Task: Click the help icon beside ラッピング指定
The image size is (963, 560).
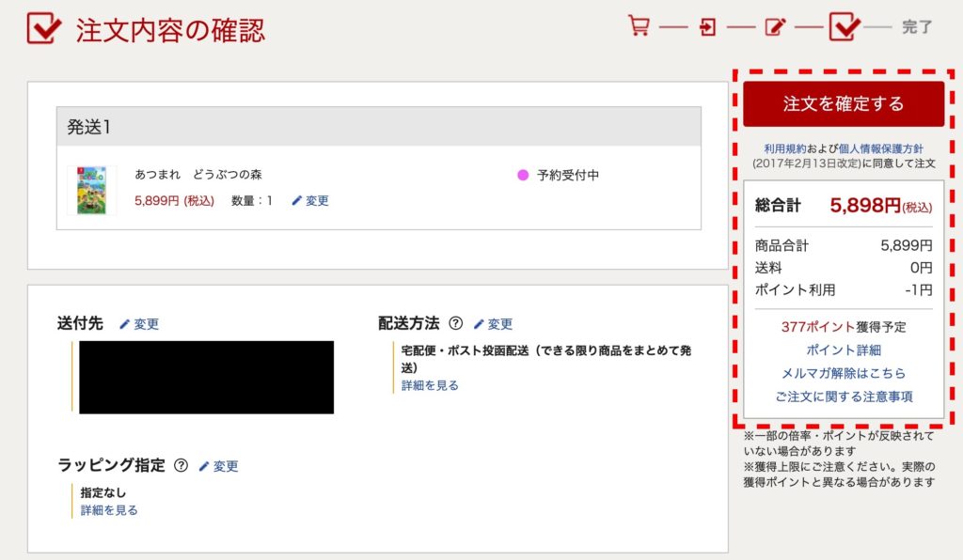Action: (x=182, y=465)
